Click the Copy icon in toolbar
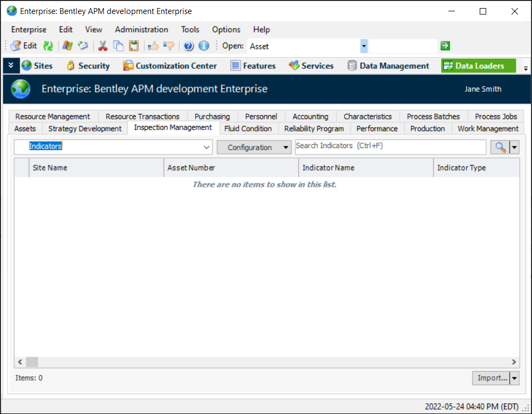The width and height of the screenshot is (532, 414). [118, 46]
